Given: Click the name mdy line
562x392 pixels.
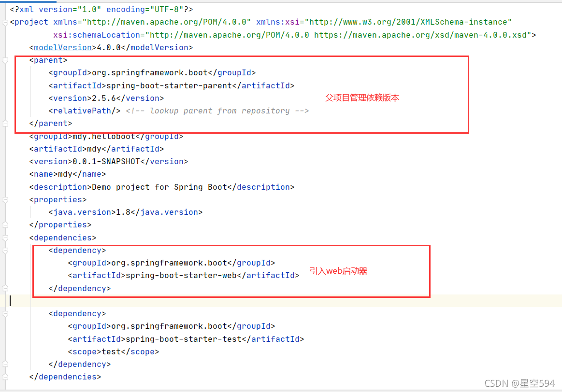Looking at the screenshot, I should point(67,174).
